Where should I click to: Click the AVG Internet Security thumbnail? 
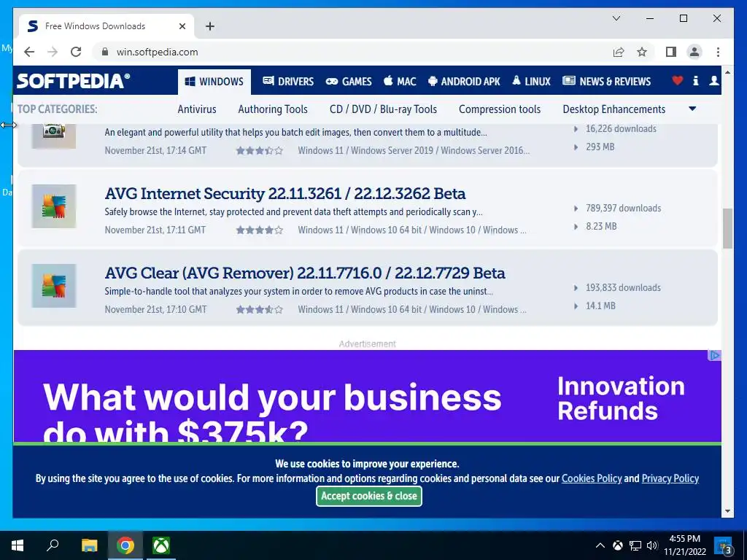click(54, 206)
